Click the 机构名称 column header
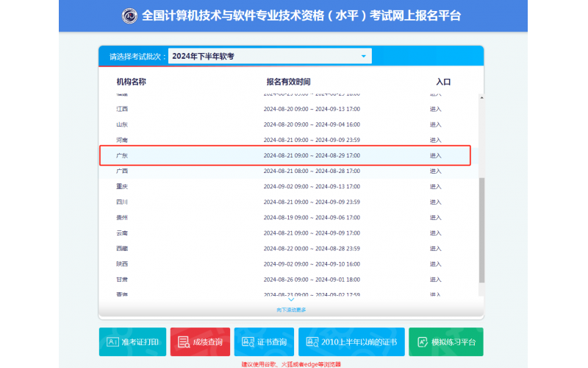The width and height of the screenshot is (588, 368). 132,82
